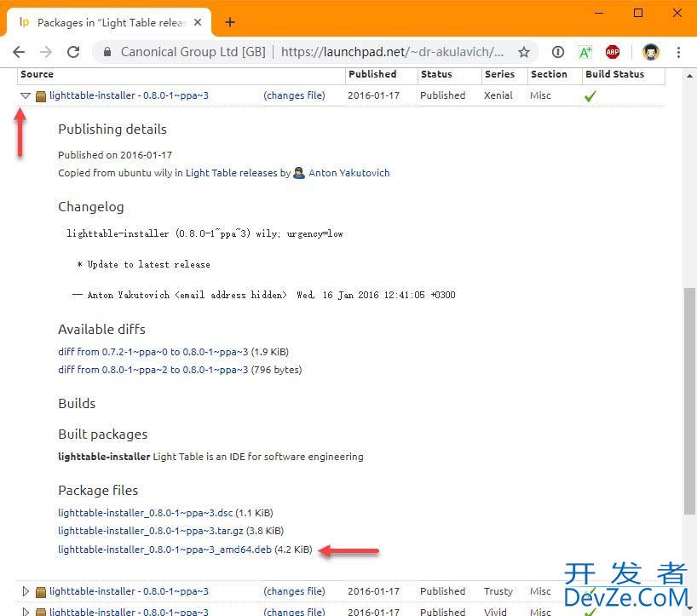Image resolution: width=697 pixels, height=616 pixels.
Task: Maximize the Chrome window
Action: click(x=638, y=13)
